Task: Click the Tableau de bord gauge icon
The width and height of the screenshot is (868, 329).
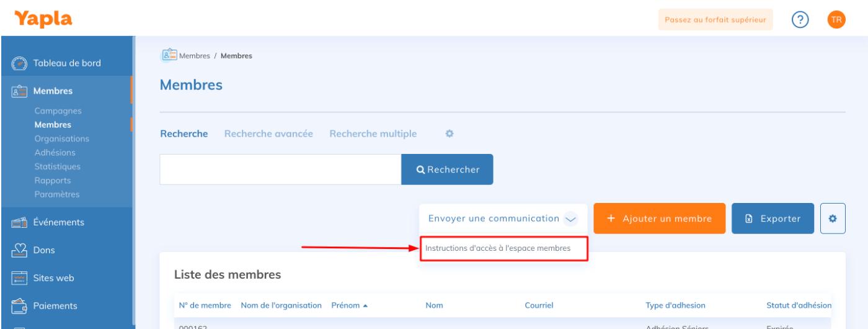Action: click(19, 63)
